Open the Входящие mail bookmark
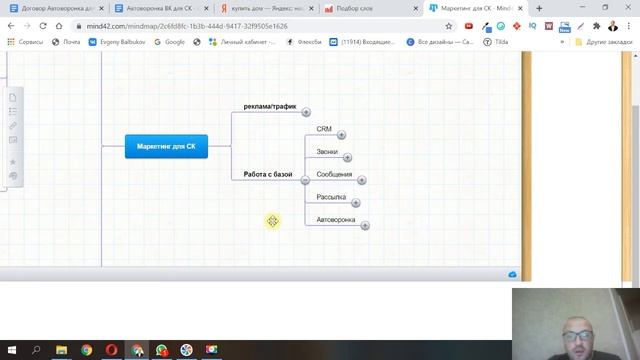 point(362,42)
